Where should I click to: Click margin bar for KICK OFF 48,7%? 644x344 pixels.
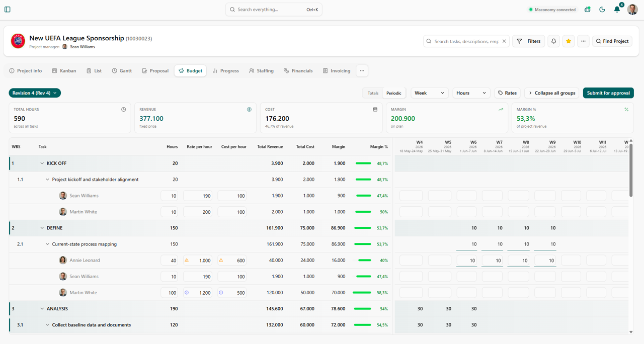(363, 163)
